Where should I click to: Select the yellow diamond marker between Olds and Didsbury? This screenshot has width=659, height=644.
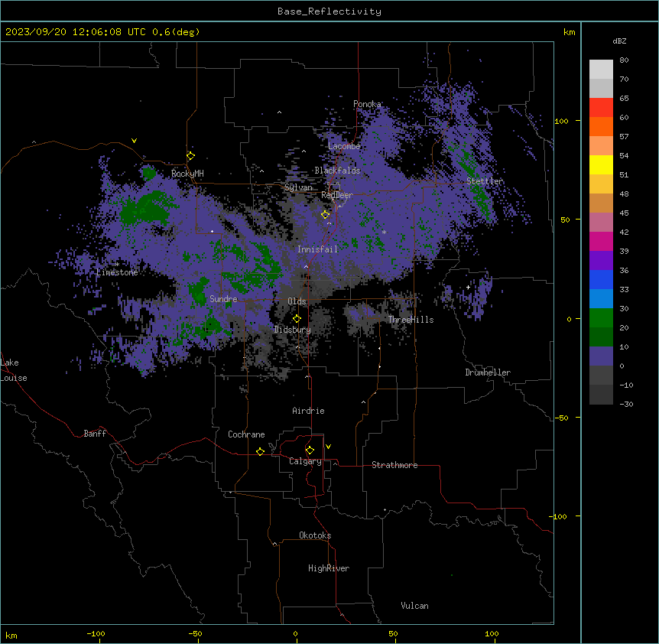click(297, 319)
